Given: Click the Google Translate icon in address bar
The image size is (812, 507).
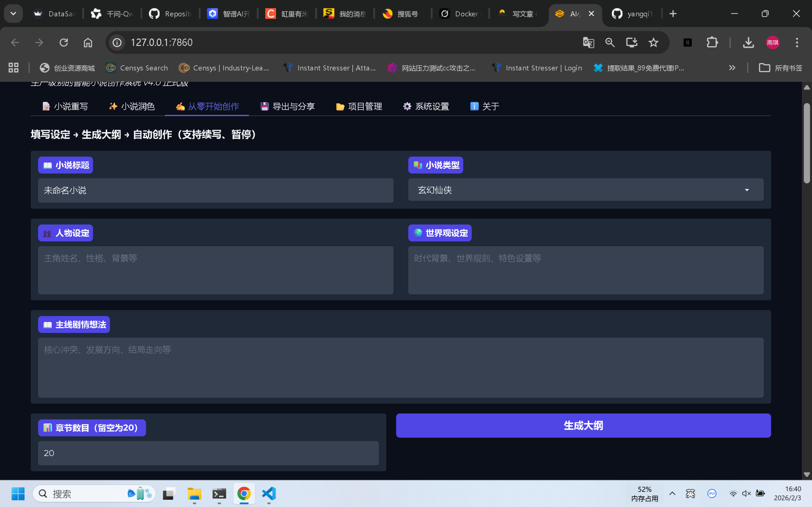Looking at the screenshot, I should click(588, 42).
